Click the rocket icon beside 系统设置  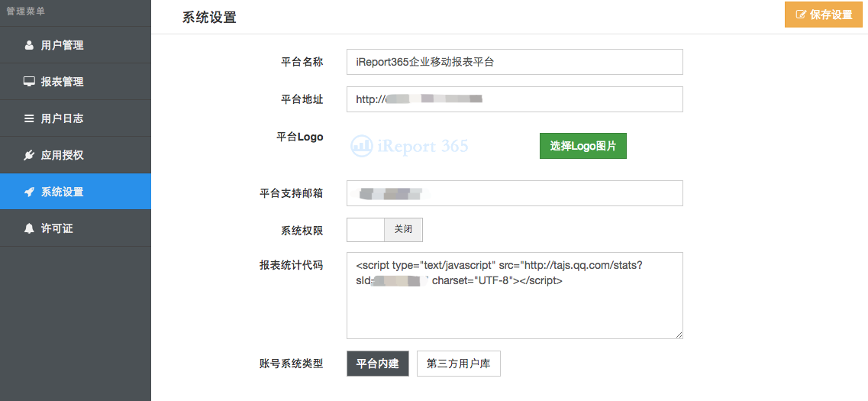29,192
